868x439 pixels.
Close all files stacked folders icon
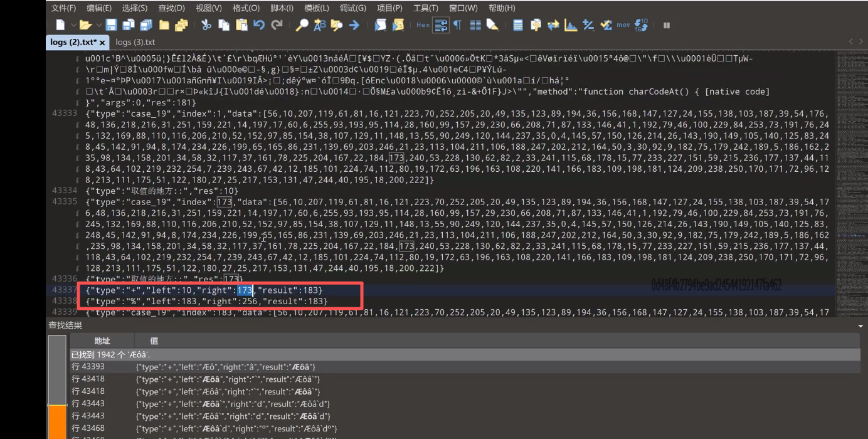[182, 25]
